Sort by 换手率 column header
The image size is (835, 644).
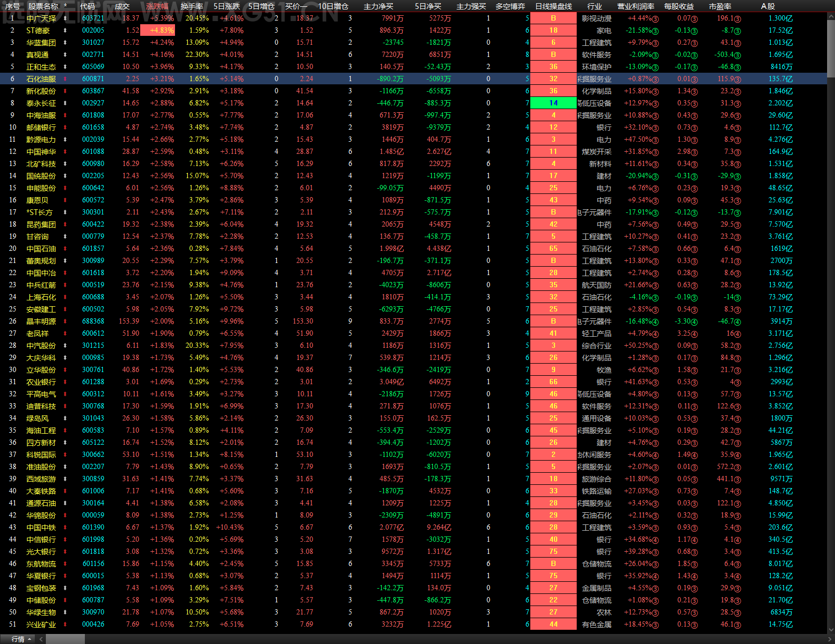[x=192, y=6]
